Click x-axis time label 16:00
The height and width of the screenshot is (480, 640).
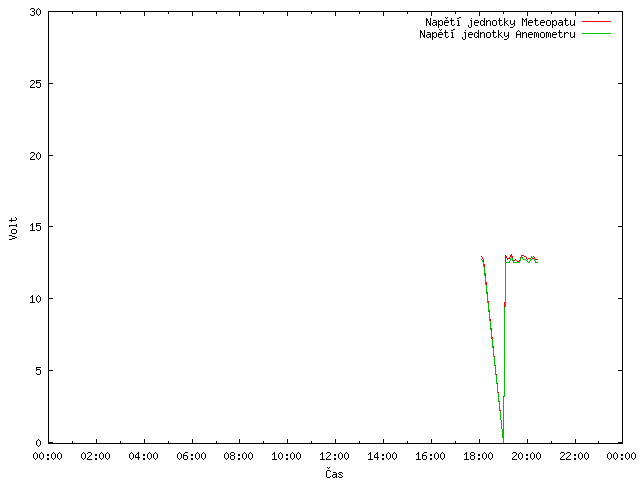[x=430, y=456]
